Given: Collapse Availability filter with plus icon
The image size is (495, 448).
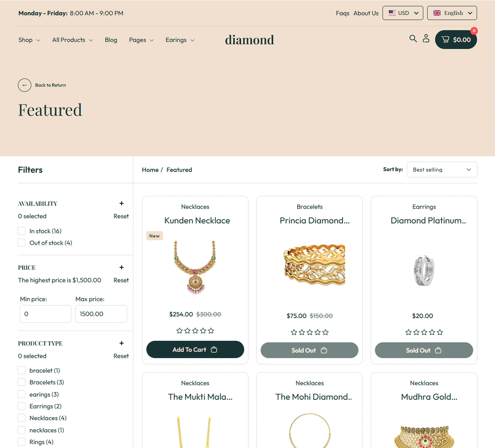Looking at the screenshot, I should (x=121, y=203).
